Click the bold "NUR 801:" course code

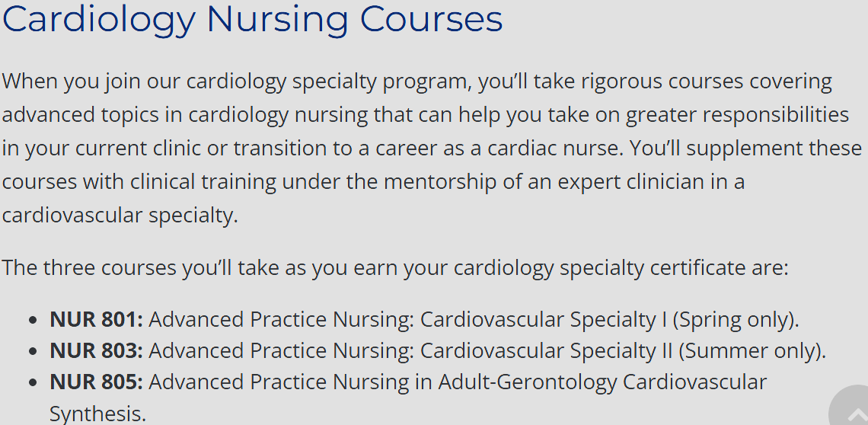pos(96,320)
